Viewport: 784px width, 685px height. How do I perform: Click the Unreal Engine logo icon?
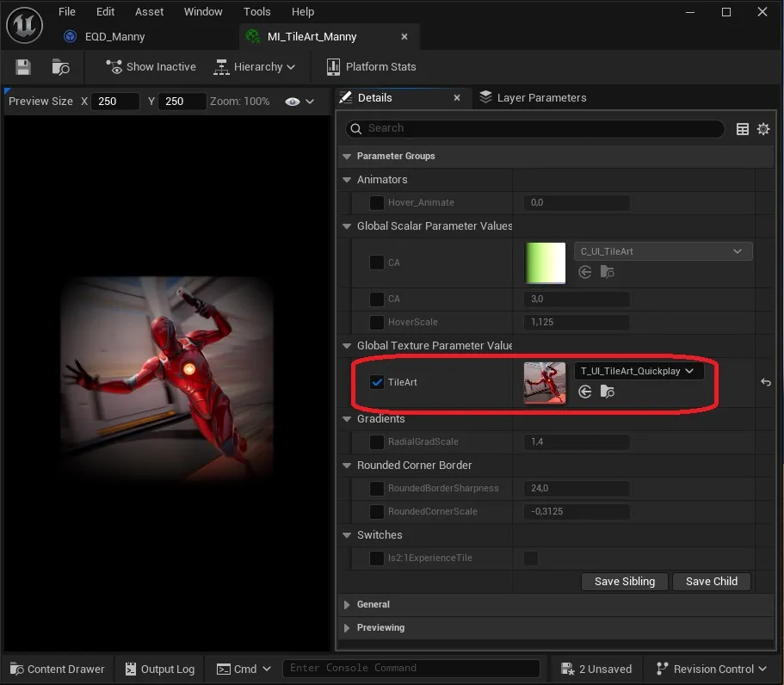(24, 25)
